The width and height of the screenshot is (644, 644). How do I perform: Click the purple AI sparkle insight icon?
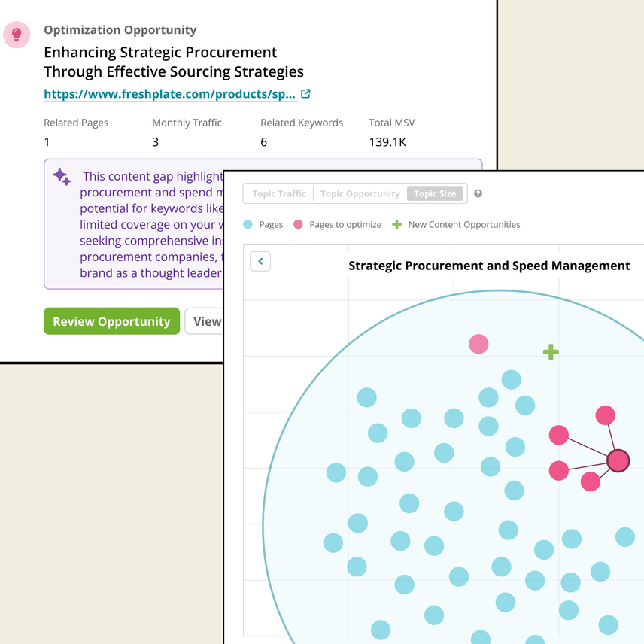click(62, 176)
